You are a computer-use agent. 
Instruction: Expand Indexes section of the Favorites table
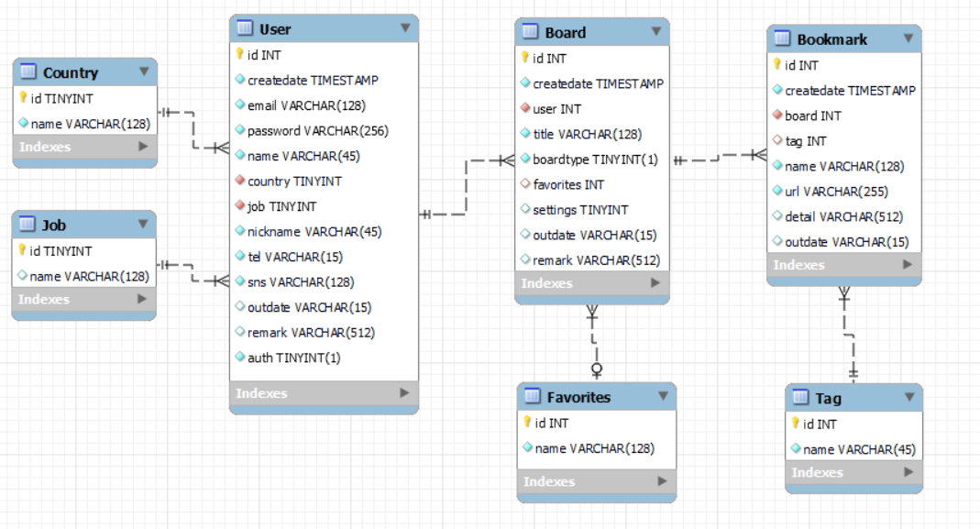662,480
